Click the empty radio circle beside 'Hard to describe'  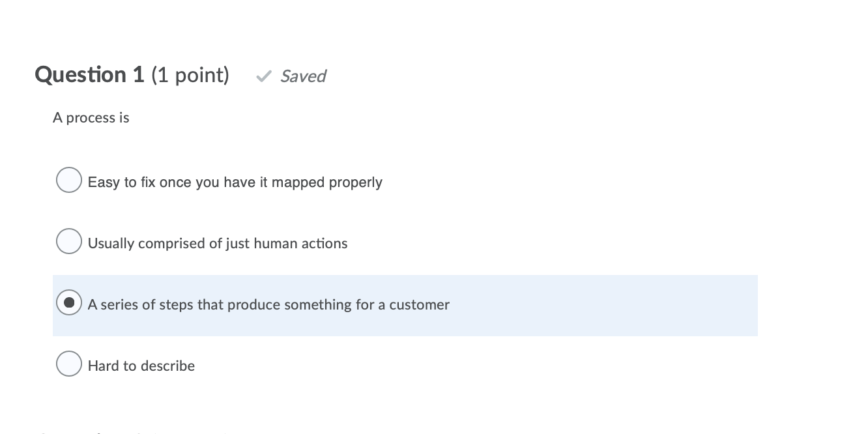click(68, 364)
